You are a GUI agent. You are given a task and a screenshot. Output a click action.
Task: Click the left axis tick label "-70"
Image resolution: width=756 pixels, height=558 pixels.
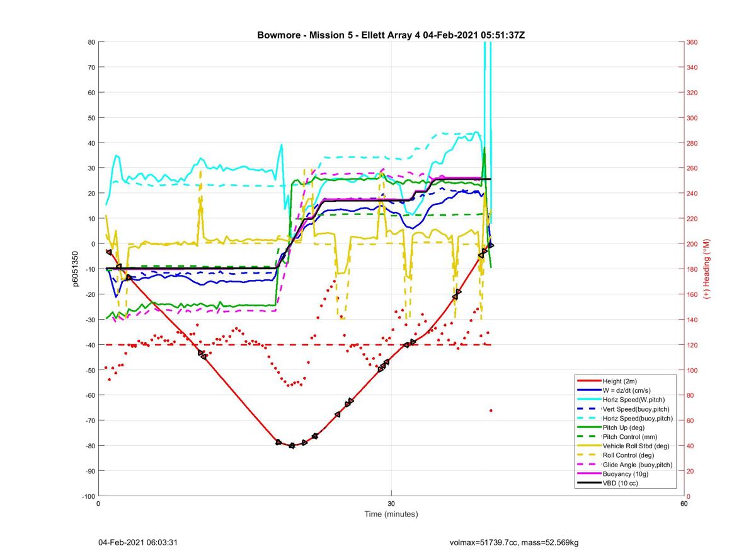(x=89, y=421)
